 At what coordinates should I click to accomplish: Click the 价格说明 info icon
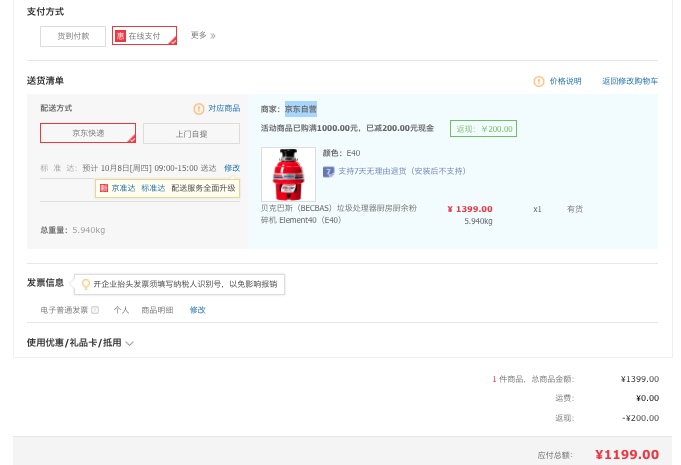539,81
